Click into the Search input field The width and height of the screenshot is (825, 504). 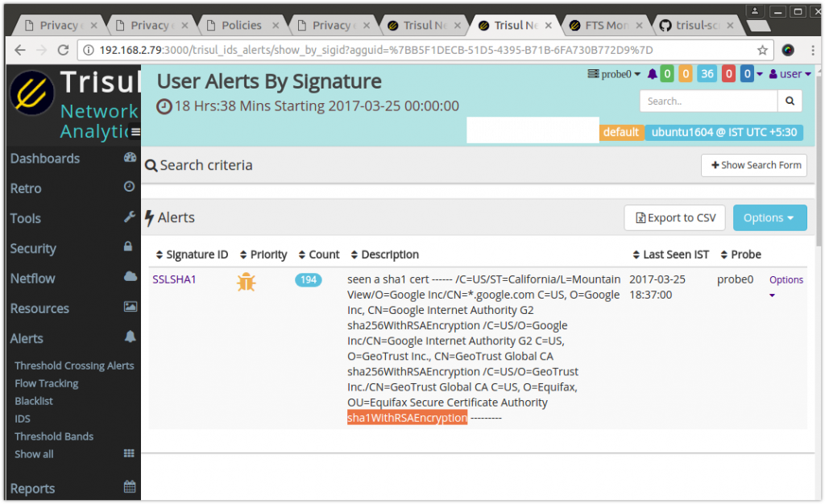coord(708,101)
